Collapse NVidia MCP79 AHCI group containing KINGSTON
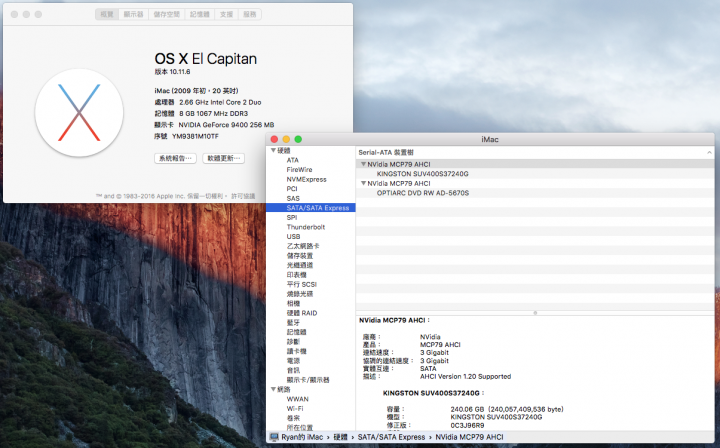720x448 pixels. (x=363, y=164)
